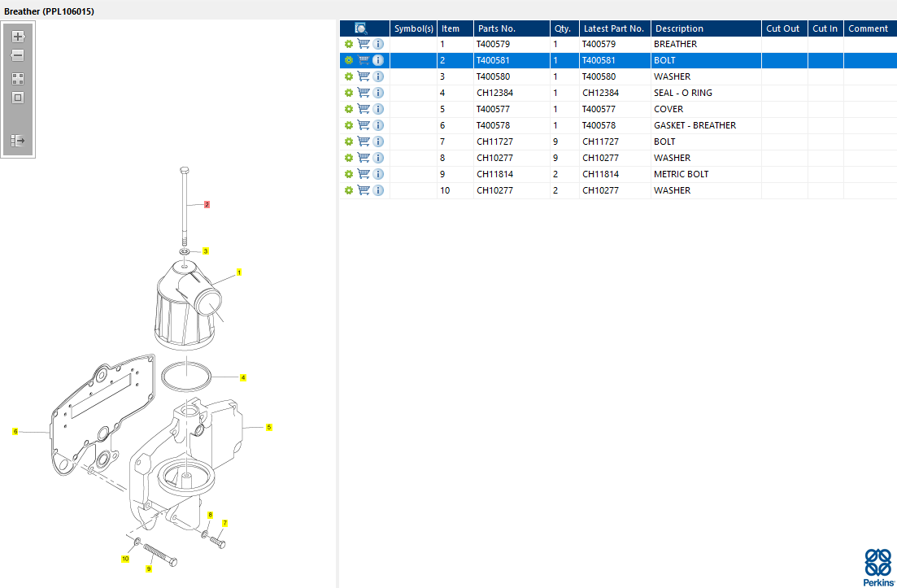Open info for SEAL - O RING row

click(378, 93)
